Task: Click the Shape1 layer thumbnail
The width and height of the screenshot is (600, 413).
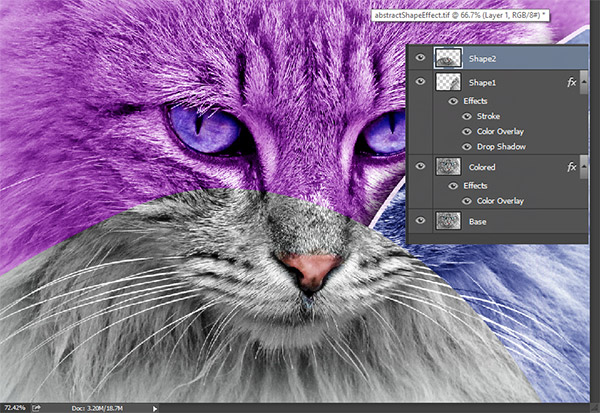Action: (448, 84)
